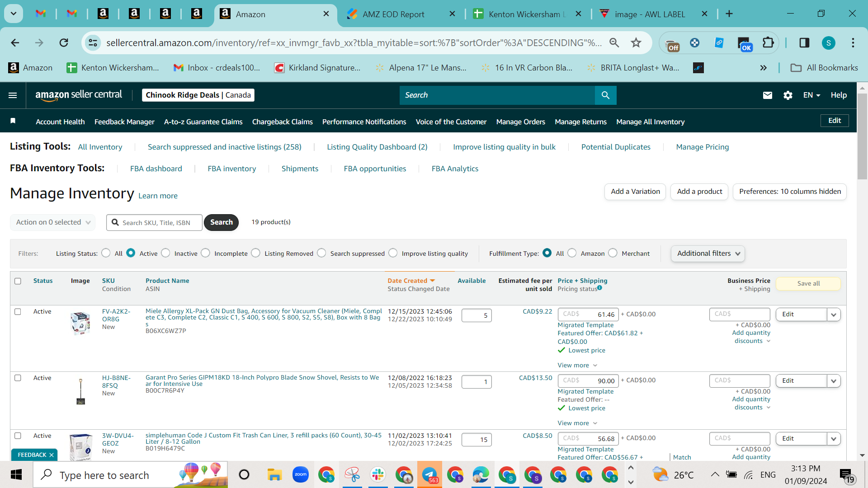Image resolution: width=868 pixels, height=488 pixels.
Task: Open Manage Orders in the favorites bar
Action: tap(521, 122)
